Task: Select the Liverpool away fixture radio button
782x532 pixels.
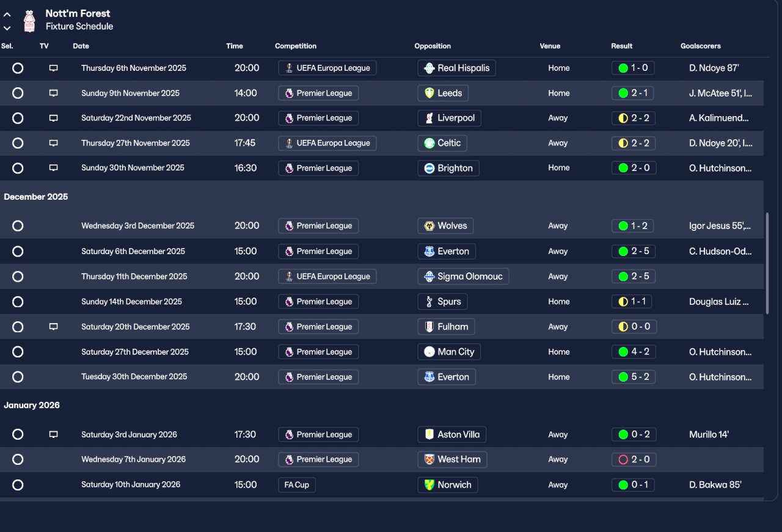Action: point(18,118)
